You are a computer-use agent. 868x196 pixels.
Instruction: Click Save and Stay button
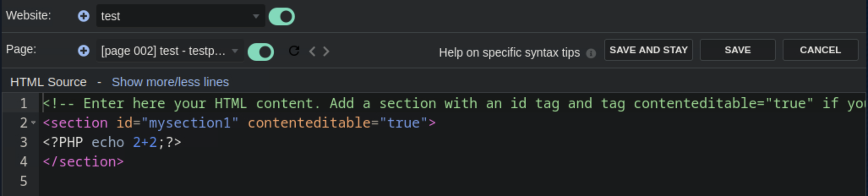(648, 50)
